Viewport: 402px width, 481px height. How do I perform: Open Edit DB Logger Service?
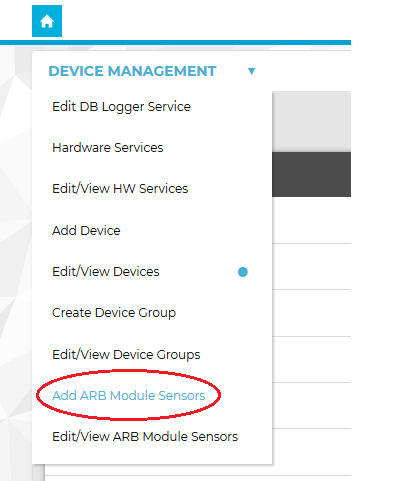point(121,107)
